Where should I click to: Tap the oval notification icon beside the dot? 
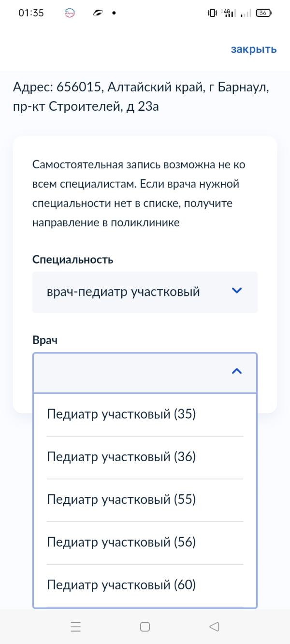[98, 13]
